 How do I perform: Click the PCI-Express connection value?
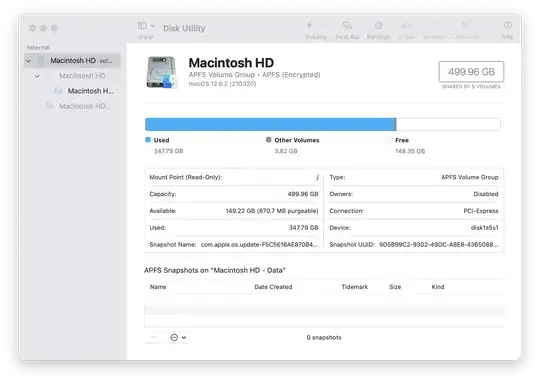pyautogui.click(x=481, y=211)
